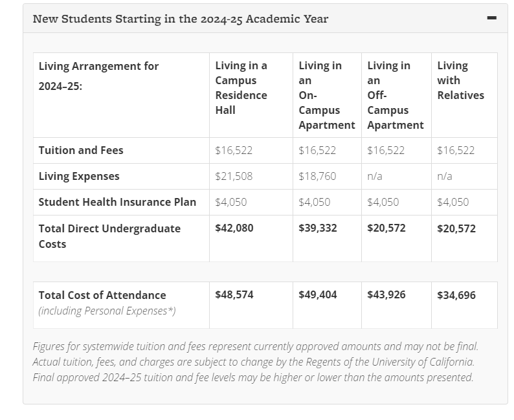The image size is (514, 420).
Task: Click the $34,696 cost of attendance value
Action: click(456, 295)
